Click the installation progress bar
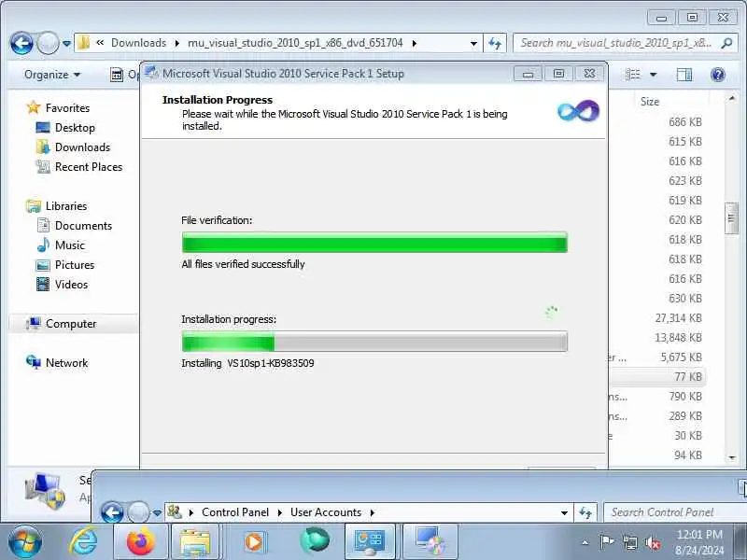This screenshot has height=560, width=747. [374, 342]
